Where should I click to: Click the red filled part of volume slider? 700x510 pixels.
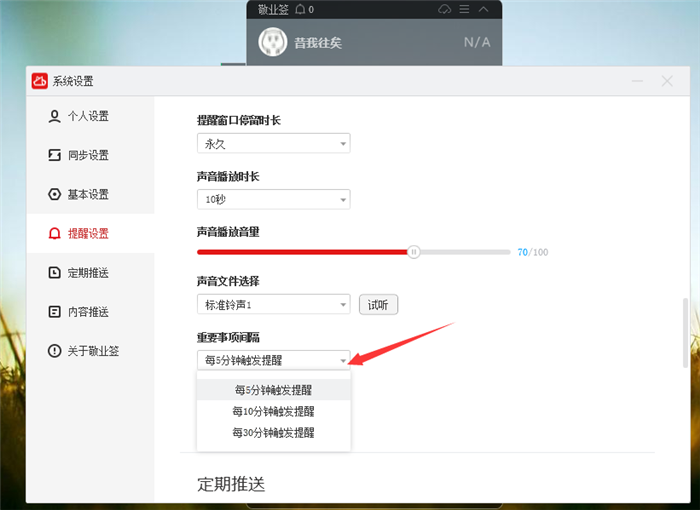coord(302,252)
